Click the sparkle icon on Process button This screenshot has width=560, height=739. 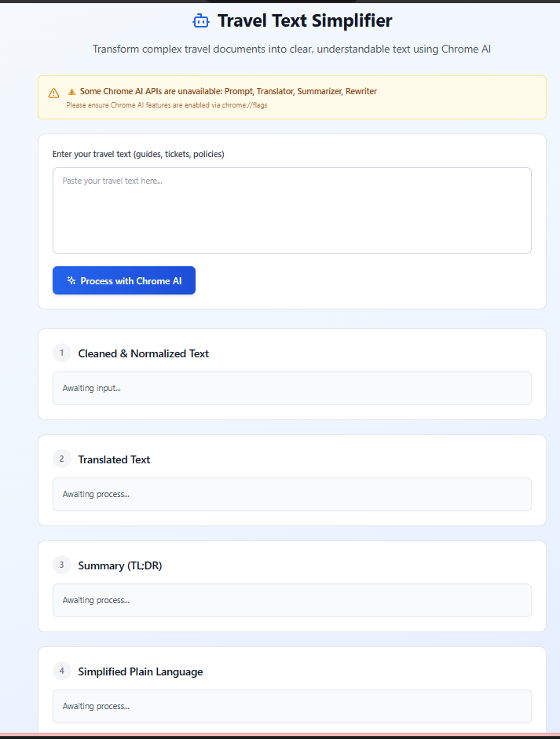click(x=71, y=280)
